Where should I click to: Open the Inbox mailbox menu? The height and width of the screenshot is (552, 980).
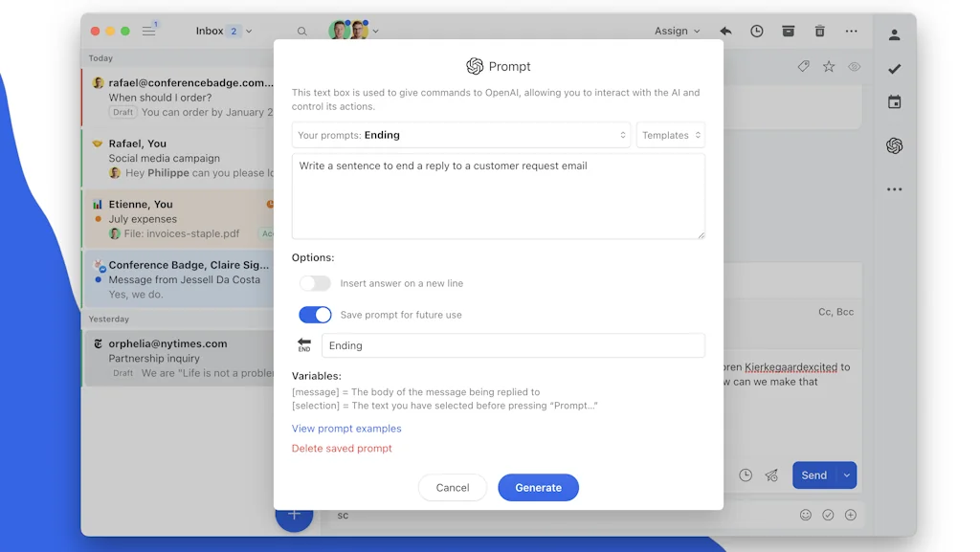click(x=223, y=31)
